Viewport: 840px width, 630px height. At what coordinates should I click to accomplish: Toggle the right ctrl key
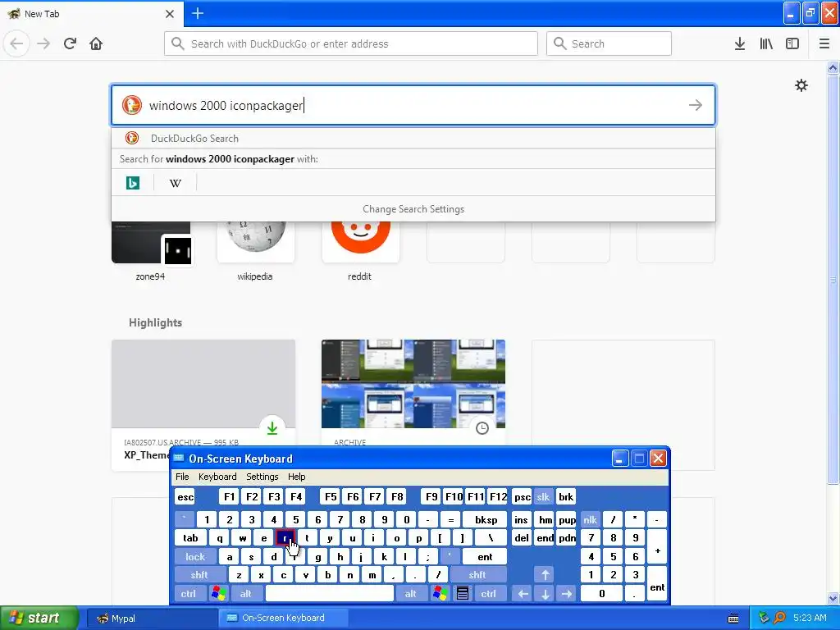pos(489,594)
